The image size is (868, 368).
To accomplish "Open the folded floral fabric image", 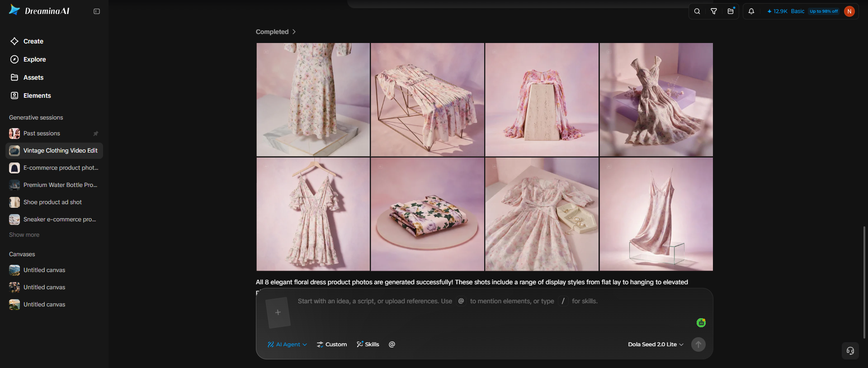I will tap(427, 214).
